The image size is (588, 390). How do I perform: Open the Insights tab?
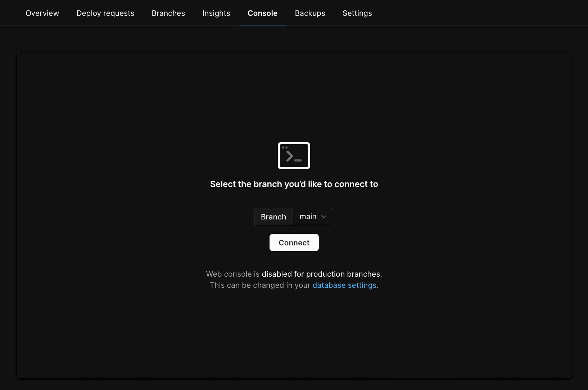pyautogui.click(x=216, y=13)
